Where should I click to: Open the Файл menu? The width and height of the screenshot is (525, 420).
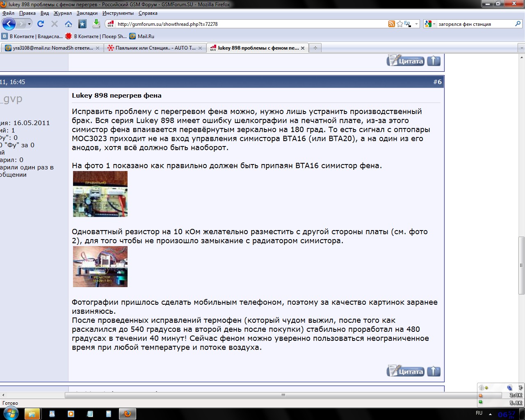point(8,13)
